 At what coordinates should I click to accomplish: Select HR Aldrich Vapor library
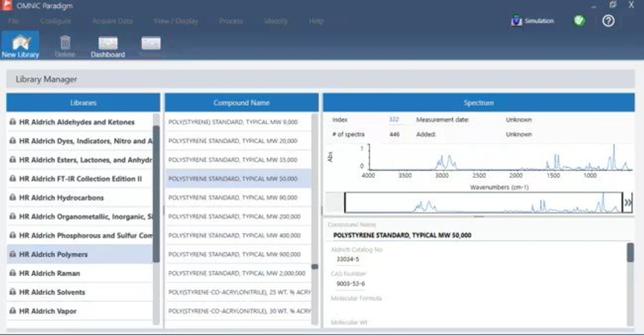coord(79,311)
